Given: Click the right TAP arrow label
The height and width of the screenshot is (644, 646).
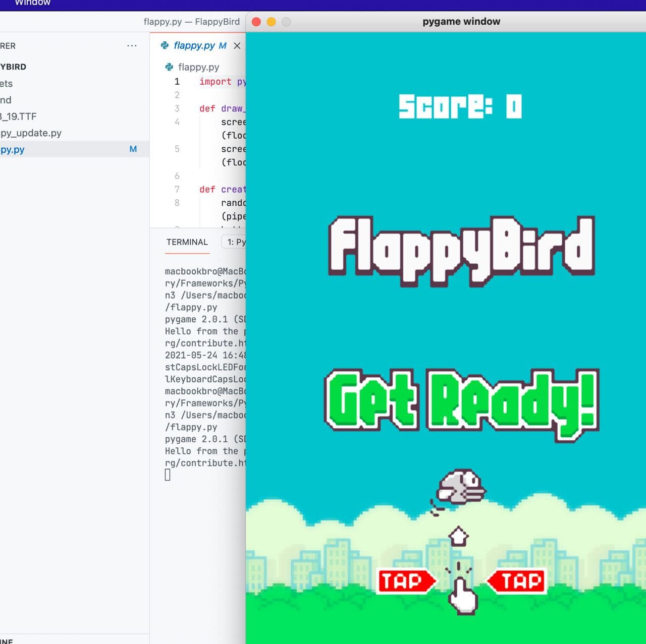Looking at the screenshot, I should 516,581.
